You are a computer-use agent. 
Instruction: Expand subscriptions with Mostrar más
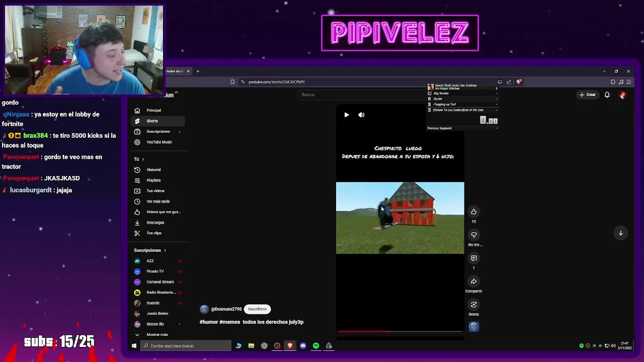(x=158, y=335)
